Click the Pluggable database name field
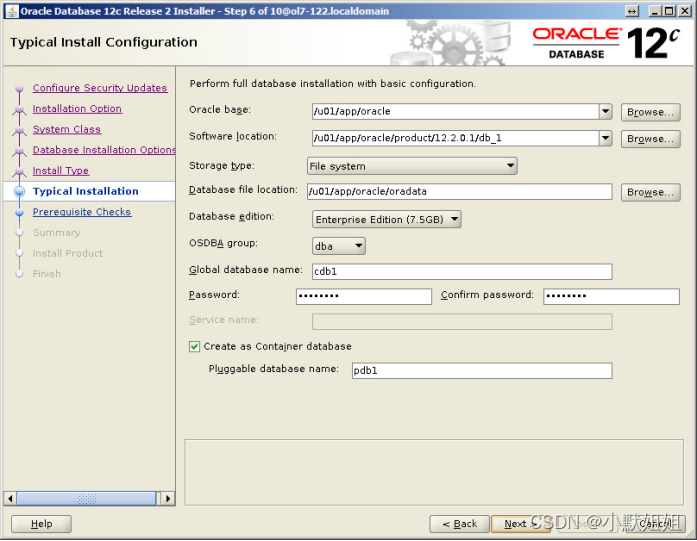This screenshot has height=541, width=697. click(x=482, y=371)
